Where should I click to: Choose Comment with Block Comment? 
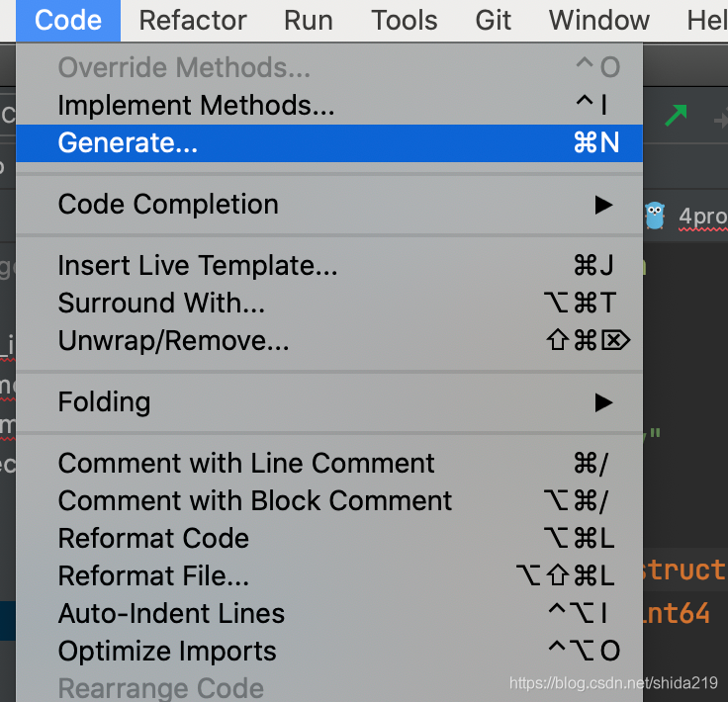pyautogui.click(x=255, y=501)
